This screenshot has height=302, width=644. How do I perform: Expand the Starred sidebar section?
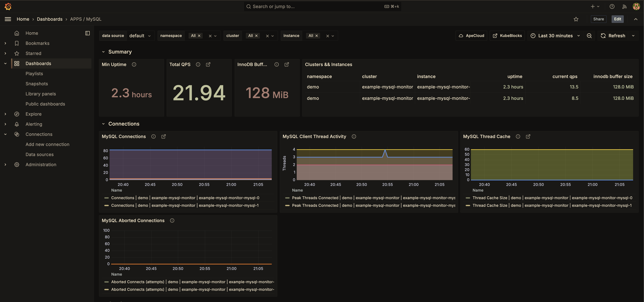[5, 53]
